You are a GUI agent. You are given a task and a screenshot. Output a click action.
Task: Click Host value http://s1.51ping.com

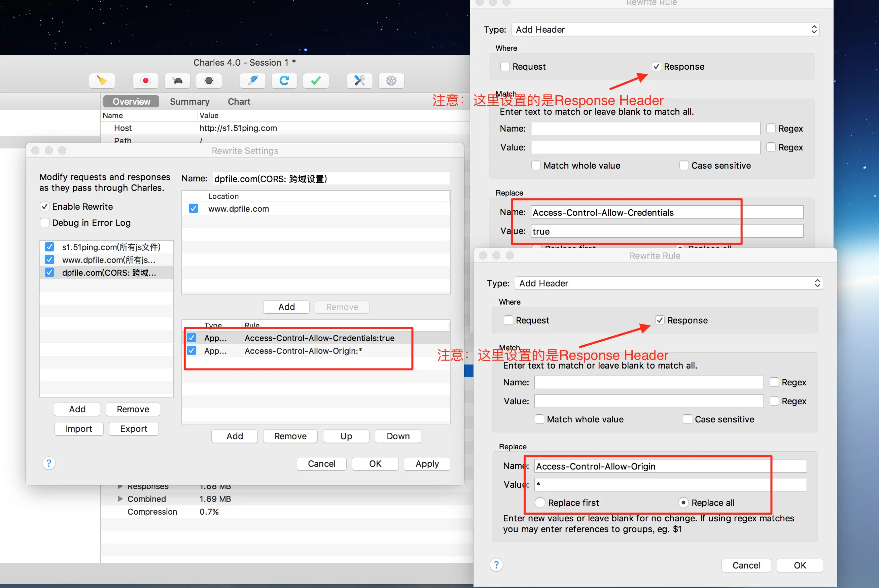[x=238, y=128]
